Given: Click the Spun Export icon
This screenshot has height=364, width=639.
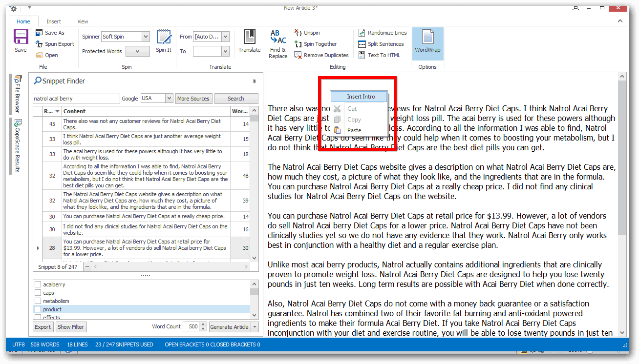Looking at the screenshot, I should [x=39, y=44].
